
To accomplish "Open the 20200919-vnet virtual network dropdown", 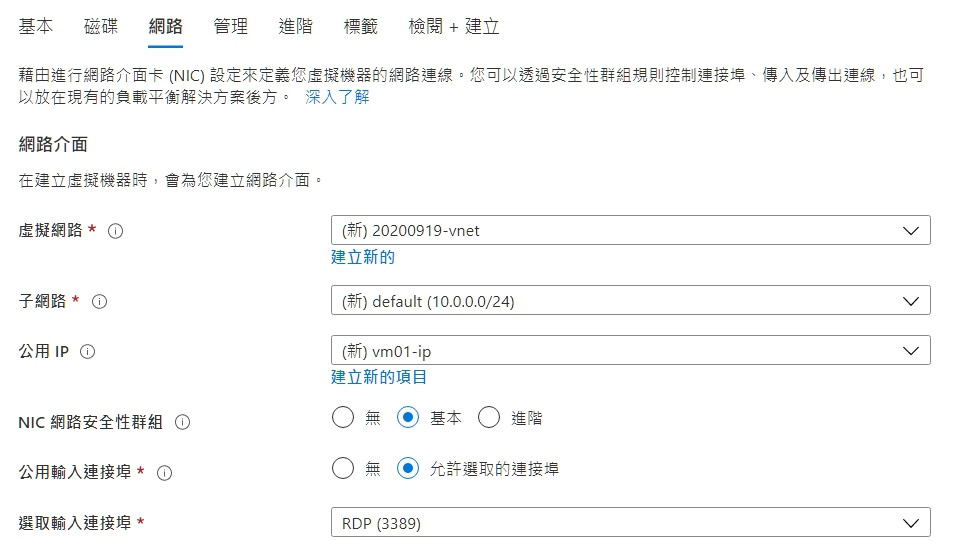I will coord(630,230).
